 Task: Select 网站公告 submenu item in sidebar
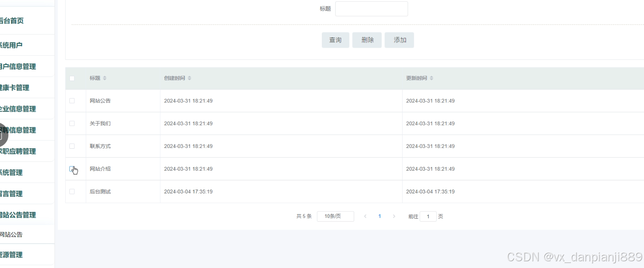27,235
